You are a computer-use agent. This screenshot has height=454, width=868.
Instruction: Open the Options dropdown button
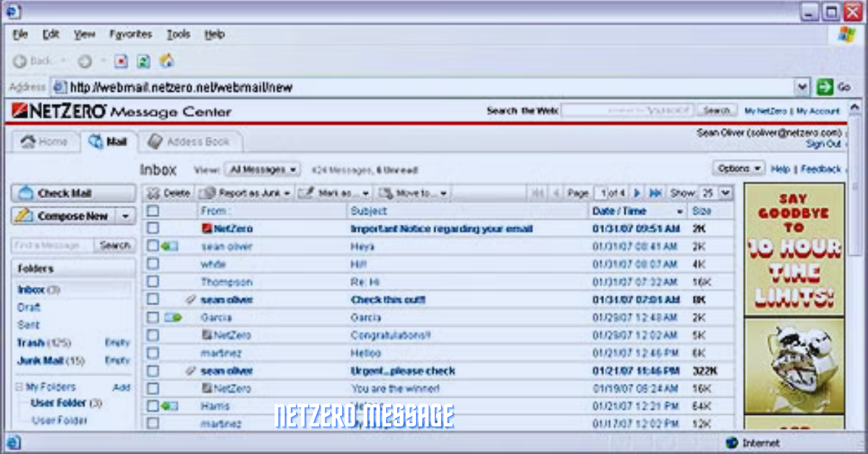pyautogui.click(x=739, y=168)
